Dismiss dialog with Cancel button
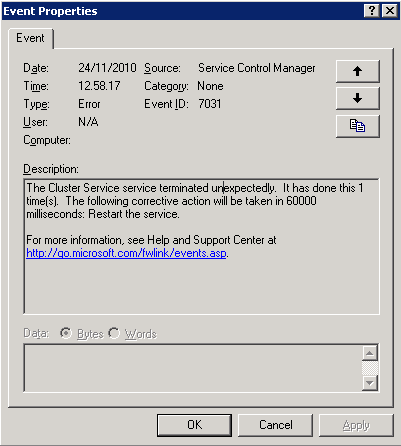The width and height of the screenshot is (401, 446). tap(276, 425)
